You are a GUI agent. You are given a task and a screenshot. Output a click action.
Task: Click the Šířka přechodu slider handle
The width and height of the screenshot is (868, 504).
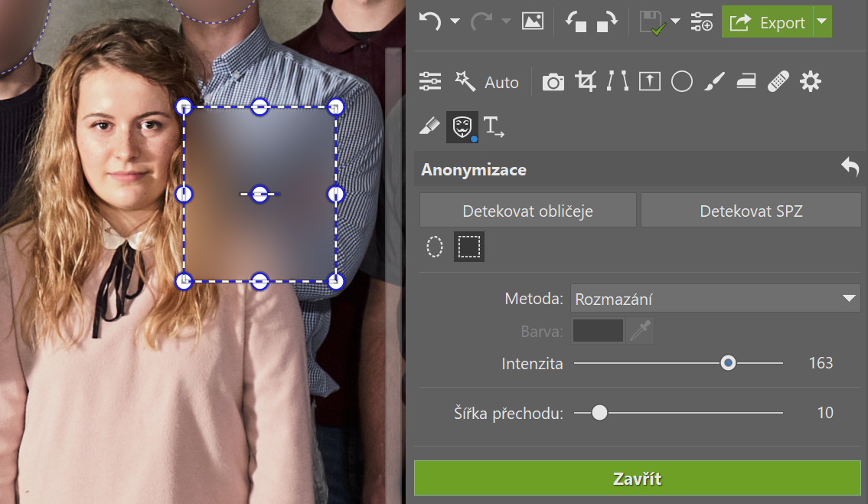(x=599, y=413)
